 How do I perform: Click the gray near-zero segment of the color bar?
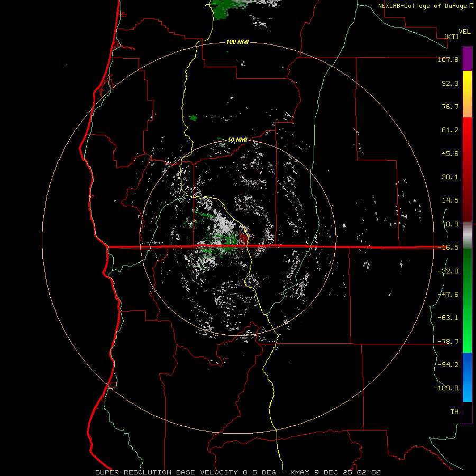click(467, 235)
